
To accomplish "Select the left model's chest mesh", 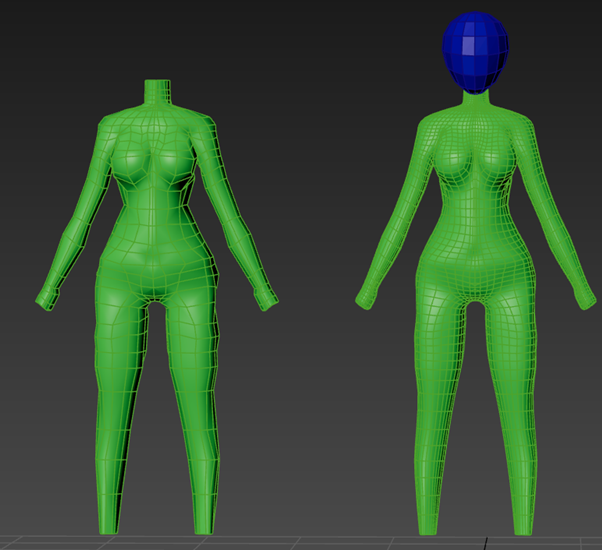I will click(152, 158).
